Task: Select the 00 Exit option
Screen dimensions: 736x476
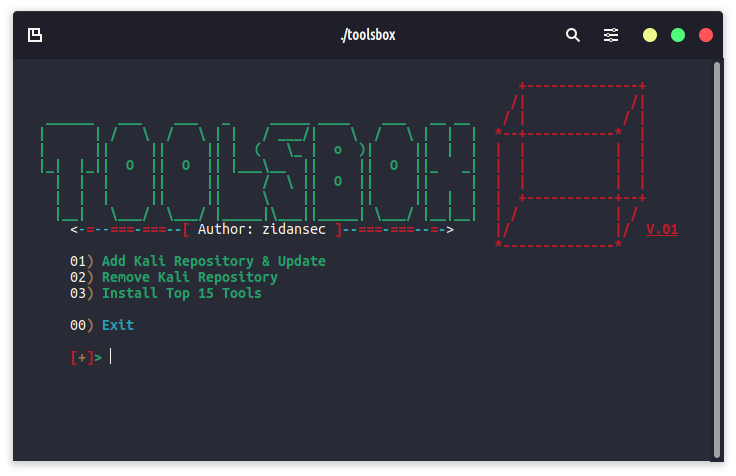Action: pos(102,325)
